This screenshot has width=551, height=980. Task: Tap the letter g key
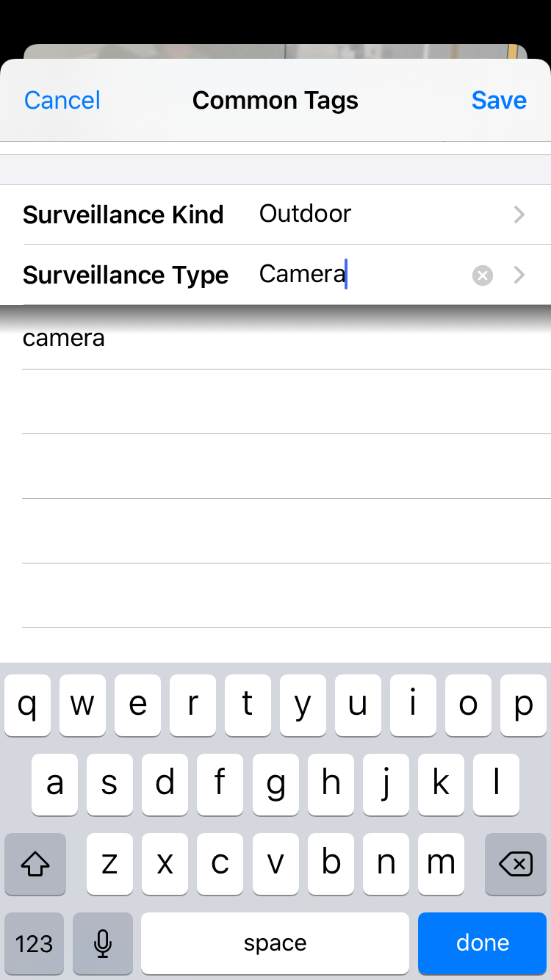tap(275, 785)
